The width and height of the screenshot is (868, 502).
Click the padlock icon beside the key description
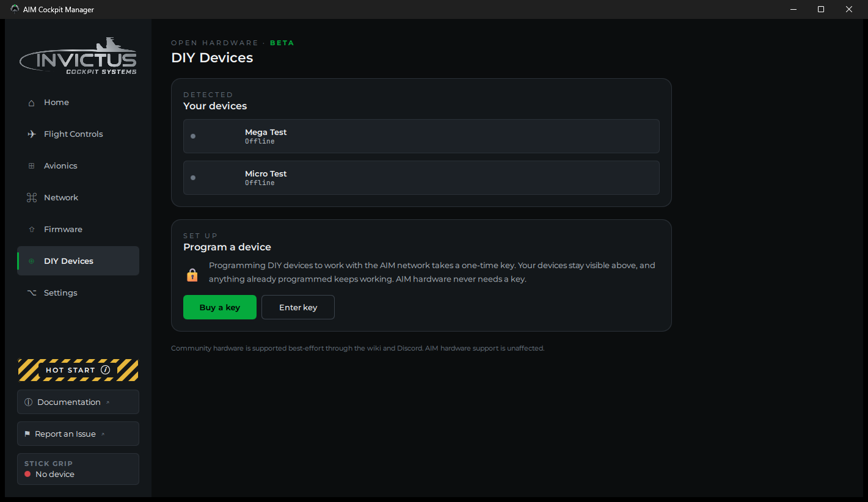point(192,275)
